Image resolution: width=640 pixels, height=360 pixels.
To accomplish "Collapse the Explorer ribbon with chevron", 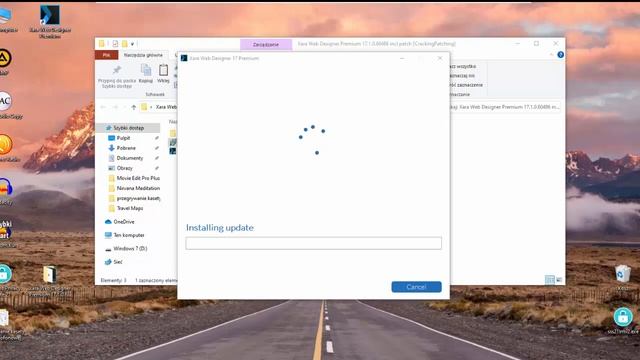I will 551,55.
